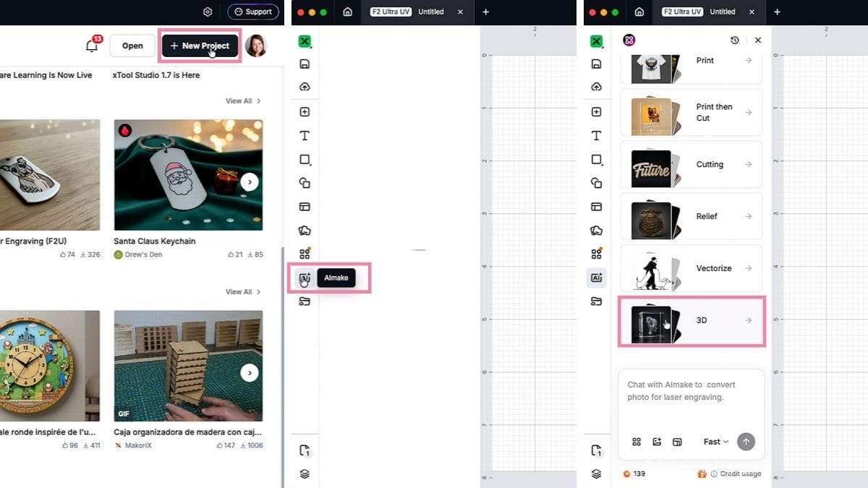Image resolution: width=868 pixels, height=488 pixels.
Task: Open the 3D option in AImake panel
Action: click(x=691, y=320)
